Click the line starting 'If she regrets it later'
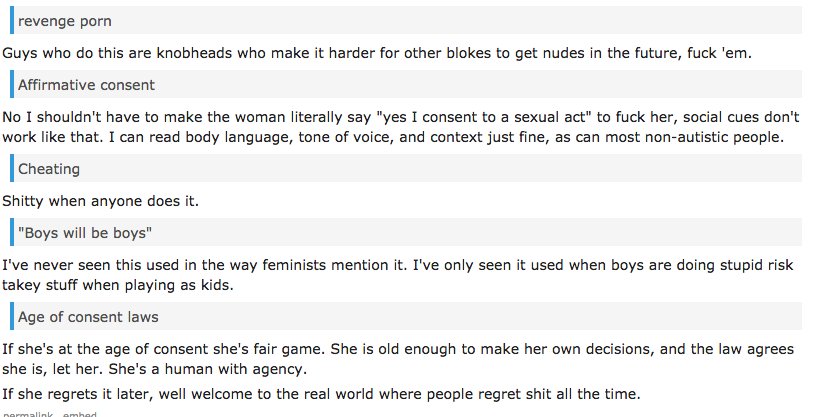Viewport: 815px width, 417px height. 321,394
